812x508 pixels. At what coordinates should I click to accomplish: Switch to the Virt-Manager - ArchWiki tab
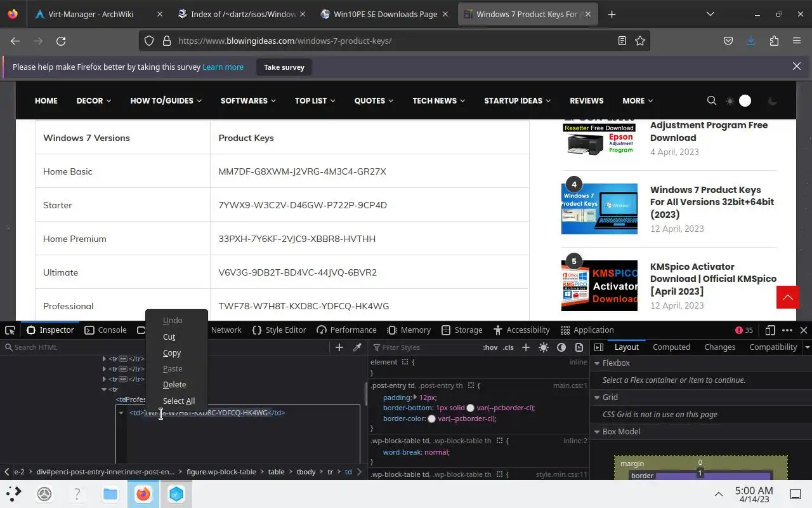click(x=91, y=14)
